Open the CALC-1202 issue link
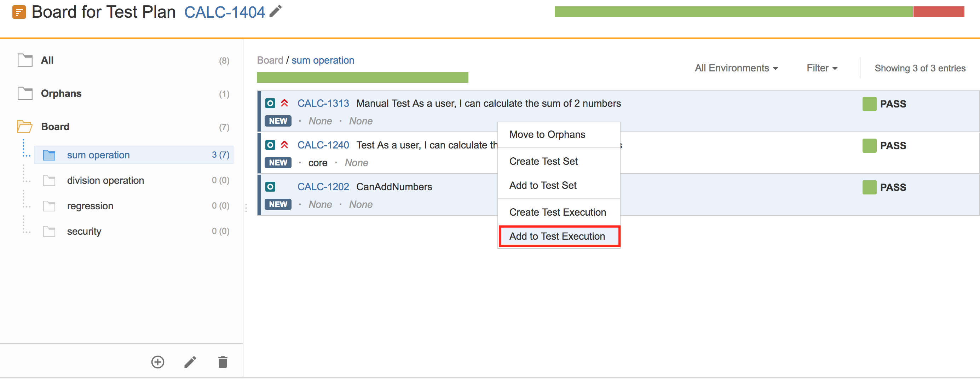Screen dimensions: 980x379 pyautogui.click(x=323, y=187)
